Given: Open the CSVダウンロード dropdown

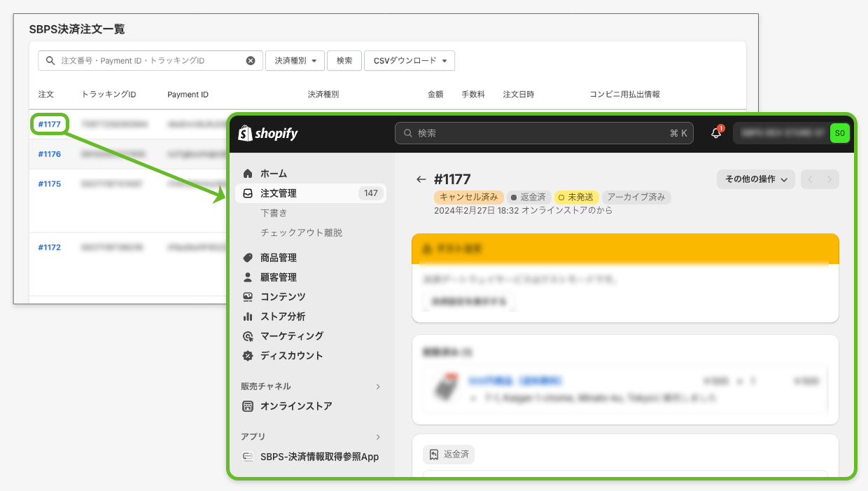Looking at the screenshot, I should pos(409,61).
